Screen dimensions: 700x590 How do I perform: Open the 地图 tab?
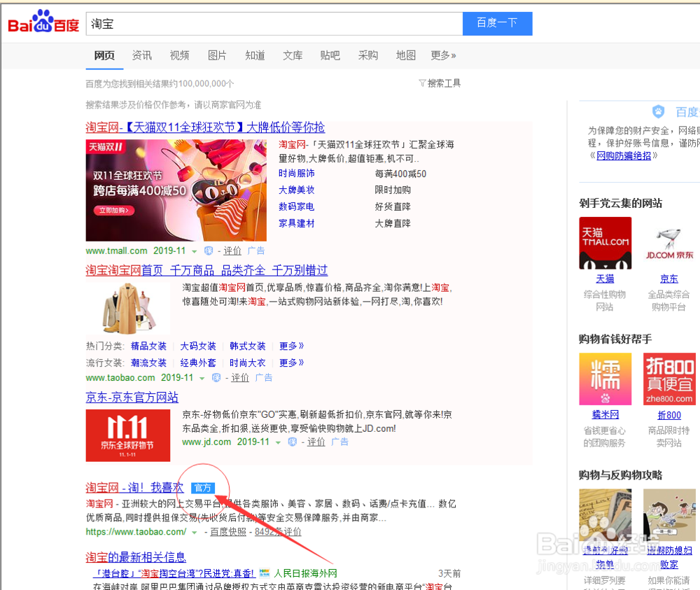click(x=405, y=55)
